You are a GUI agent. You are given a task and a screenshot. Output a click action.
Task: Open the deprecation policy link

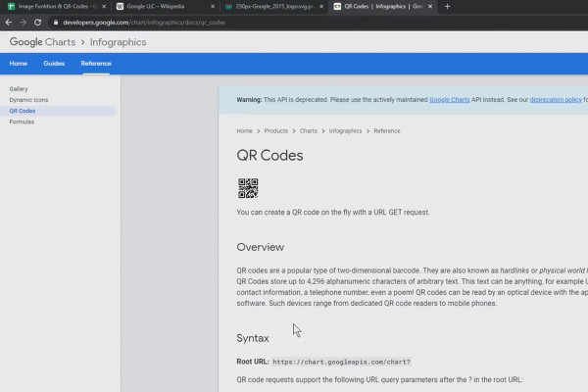click(556, 99)
